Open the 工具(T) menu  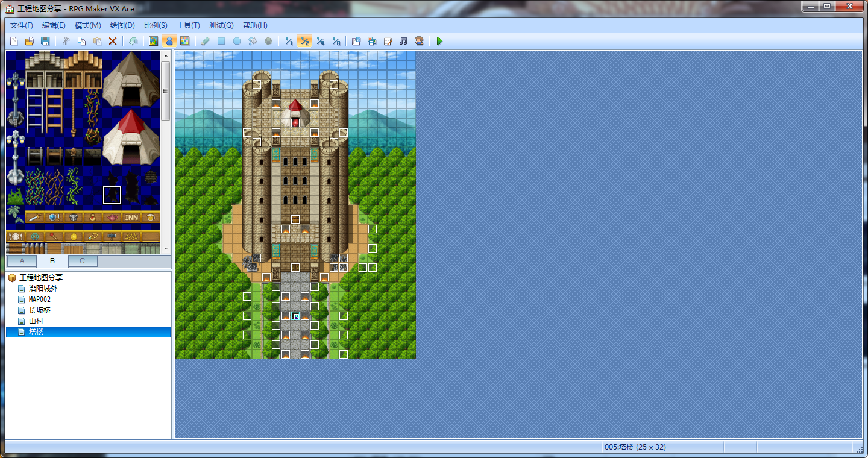pyautogui.click(x=188, y=25)
